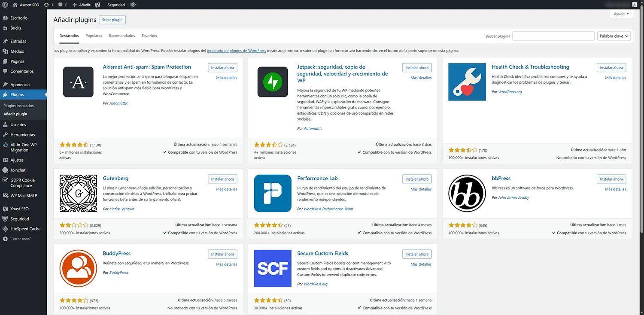
Task: Open the Palabra clave search filter dropdown
Action: (614, 36)
